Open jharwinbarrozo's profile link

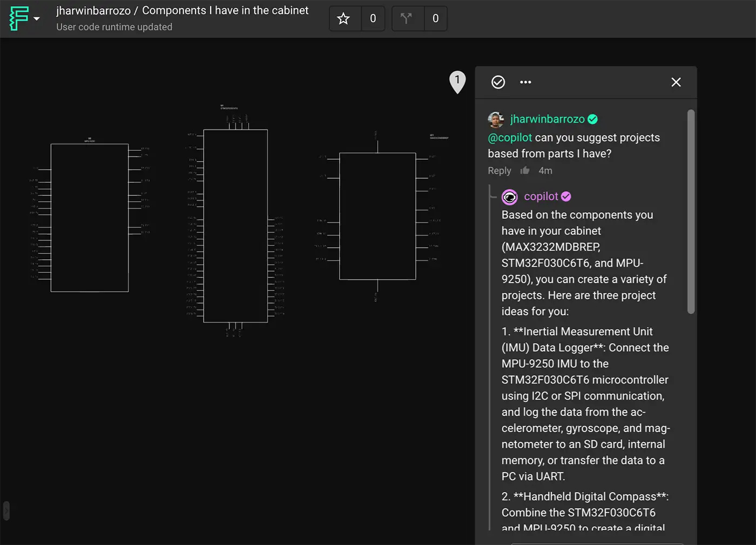(548, 119)
